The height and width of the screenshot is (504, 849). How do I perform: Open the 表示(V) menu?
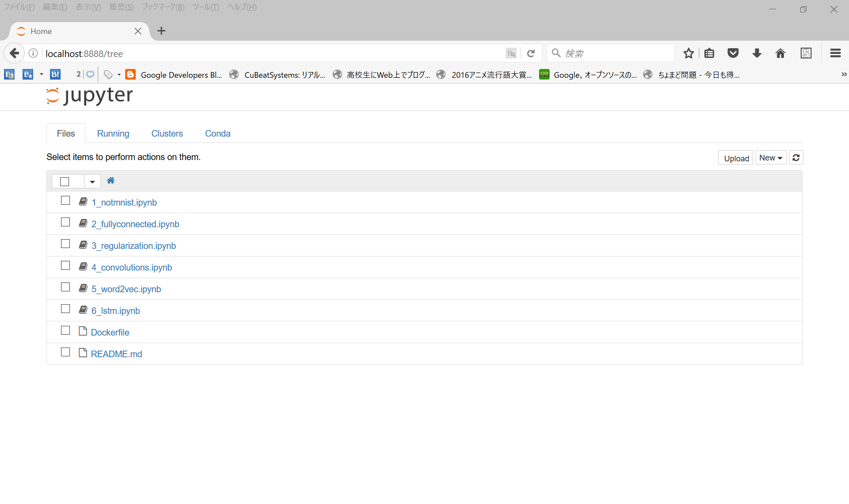click(88, 7)
